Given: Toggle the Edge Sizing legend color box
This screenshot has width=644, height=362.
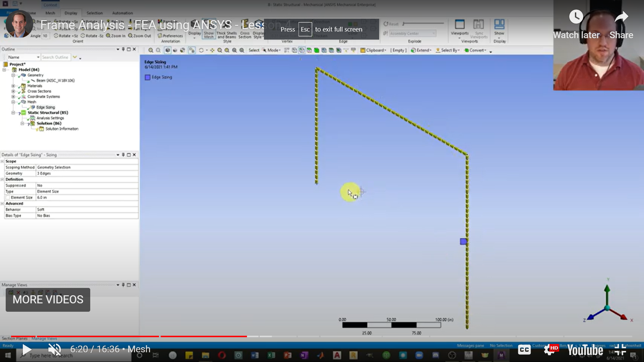Looking at the screenshot, I should 148,77.
